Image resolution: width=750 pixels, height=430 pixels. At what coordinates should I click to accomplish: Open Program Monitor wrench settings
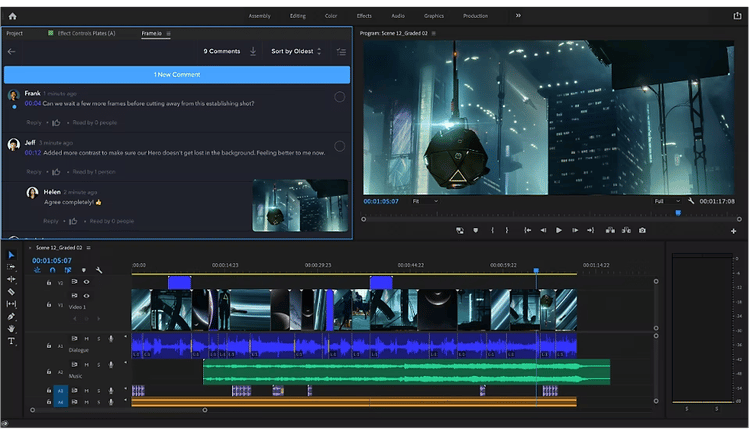point(691,201)
